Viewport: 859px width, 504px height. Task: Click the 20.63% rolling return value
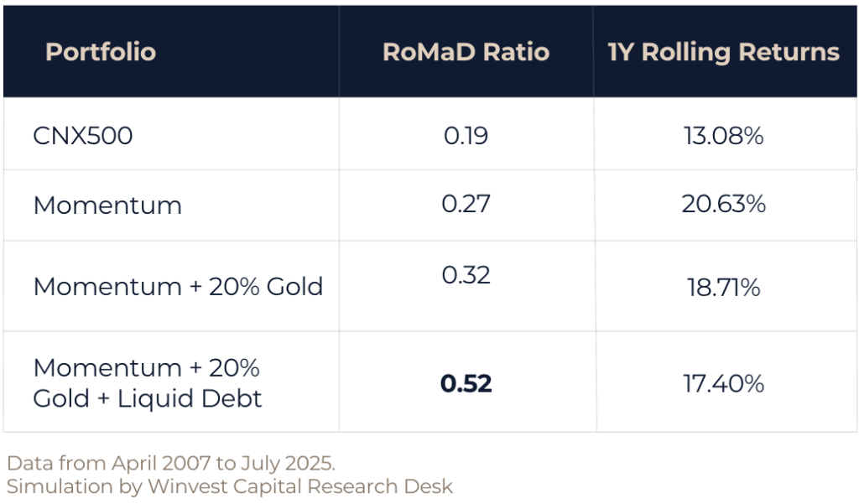(x=723, y=205)
